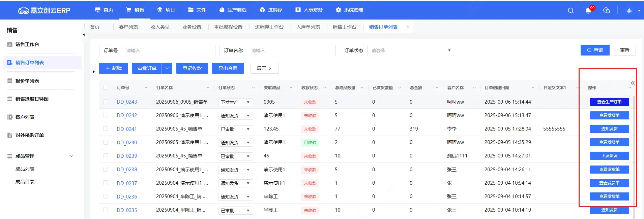
Task: Click the search magnifier icon in header
Action: point(570,10)
